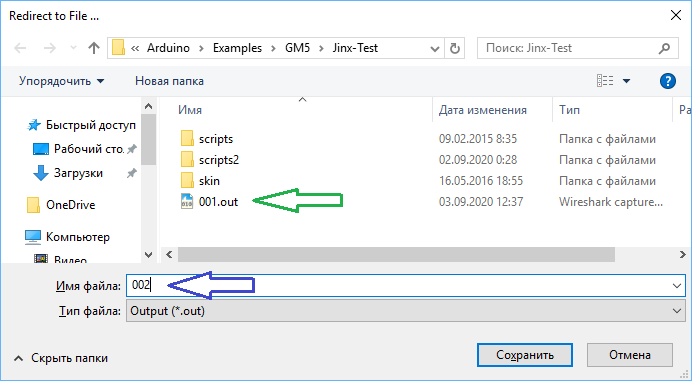
Task: Refresh the Jinx-Test folder view
Action: [455, 49]
